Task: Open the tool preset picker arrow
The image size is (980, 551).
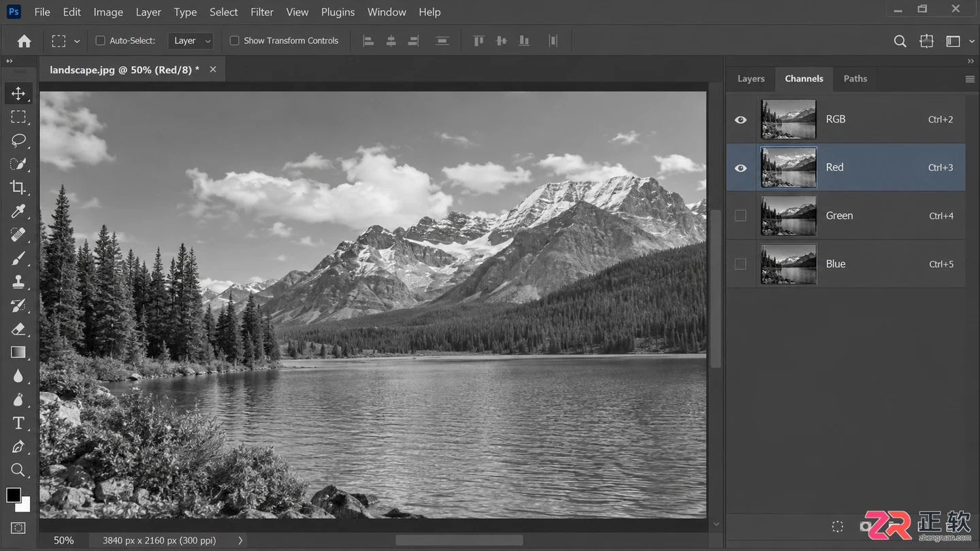Action: pyautogui.click(x=77, y=41)
